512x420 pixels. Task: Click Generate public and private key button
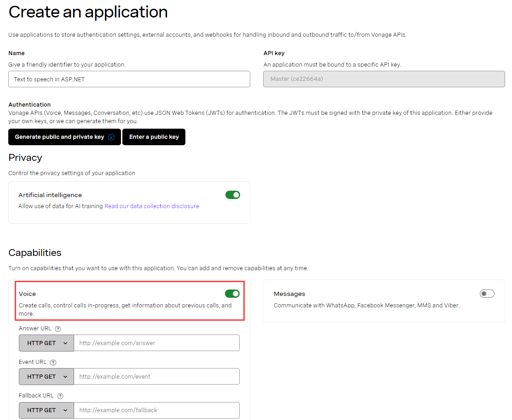65,137
